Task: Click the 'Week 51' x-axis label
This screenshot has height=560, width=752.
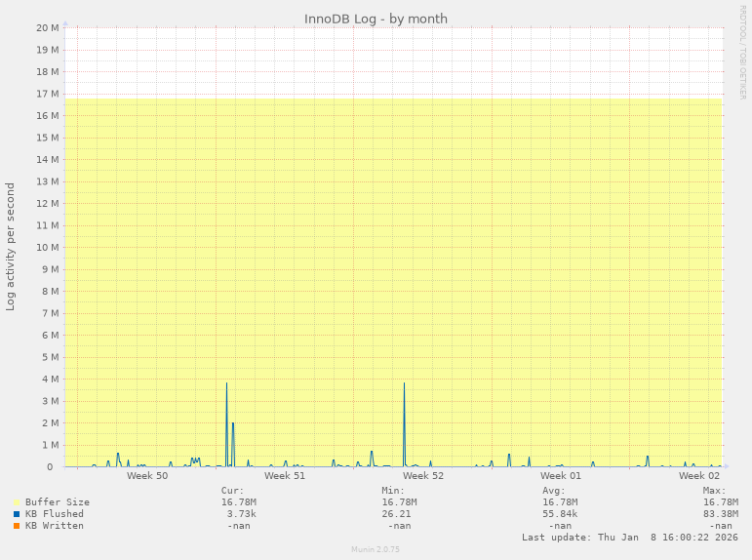Action: (285, 475)
